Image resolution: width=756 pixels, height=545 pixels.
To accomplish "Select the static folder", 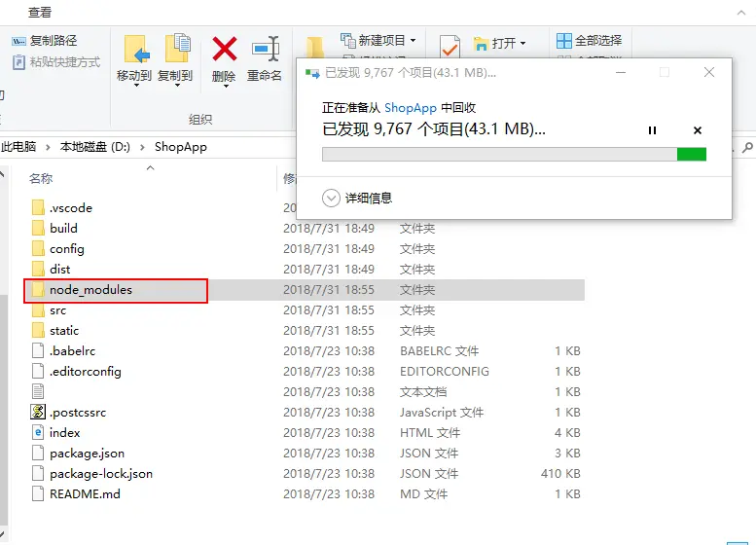I will click(x=64, y=331).
